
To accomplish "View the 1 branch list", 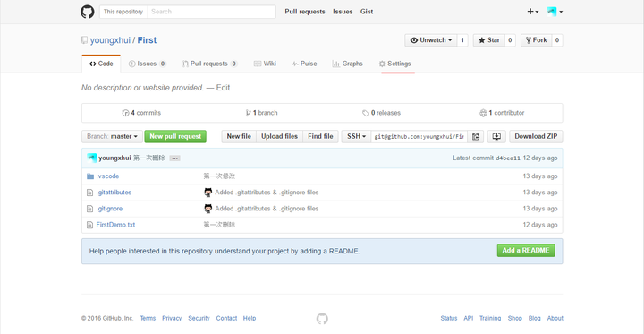I will tap(261, 113).
